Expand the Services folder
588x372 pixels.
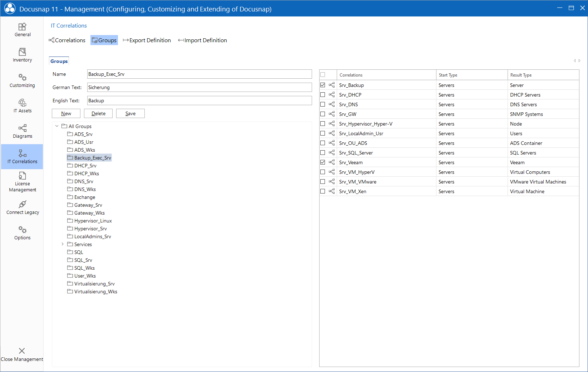[63, 244]
